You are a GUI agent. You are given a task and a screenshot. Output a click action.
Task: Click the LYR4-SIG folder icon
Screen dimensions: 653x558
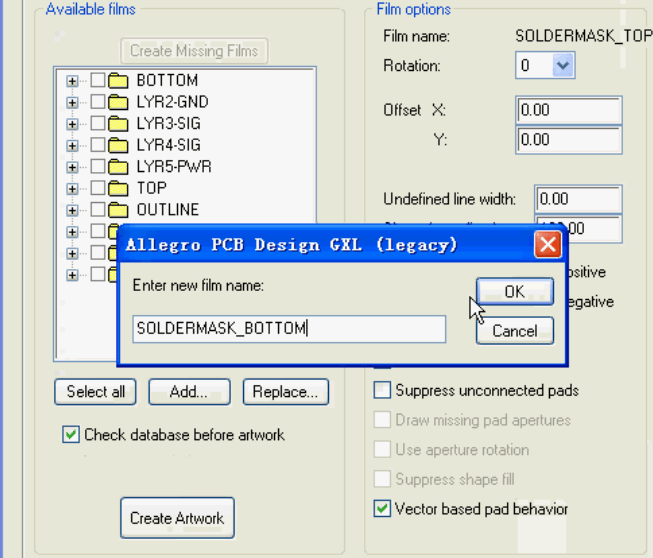click(118, 145)
